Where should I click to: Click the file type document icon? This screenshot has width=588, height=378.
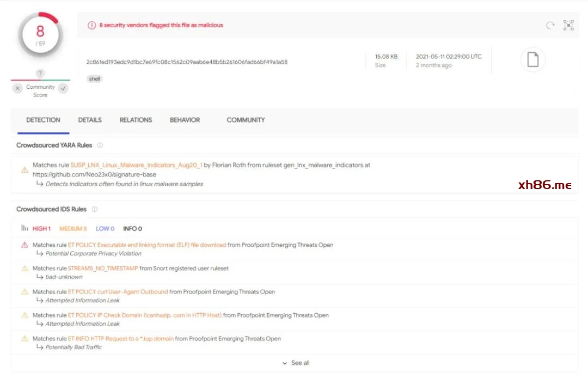[x=532, y=60]
